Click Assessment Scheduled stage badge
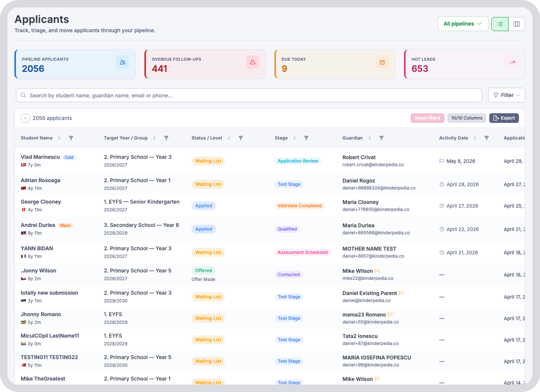Screen dimensions: 540x392 pyautogui.click(x=303, y=252)
